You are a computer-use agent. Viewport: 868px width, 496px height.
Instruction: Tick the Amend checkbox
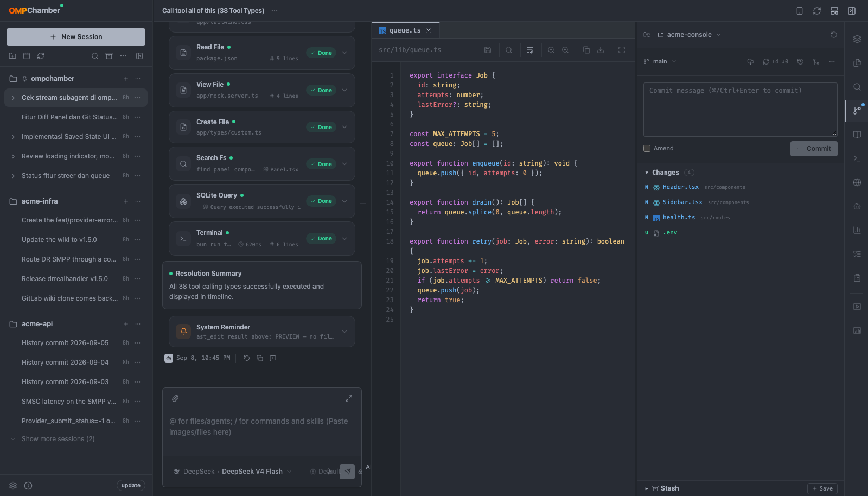[x=647, y=148]
